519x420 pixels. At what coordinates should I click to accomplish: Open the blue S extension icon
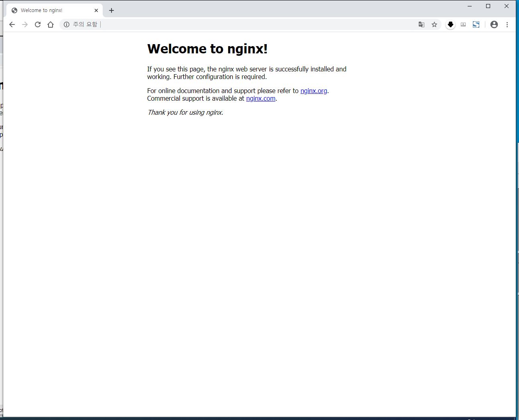click(476, 24)
